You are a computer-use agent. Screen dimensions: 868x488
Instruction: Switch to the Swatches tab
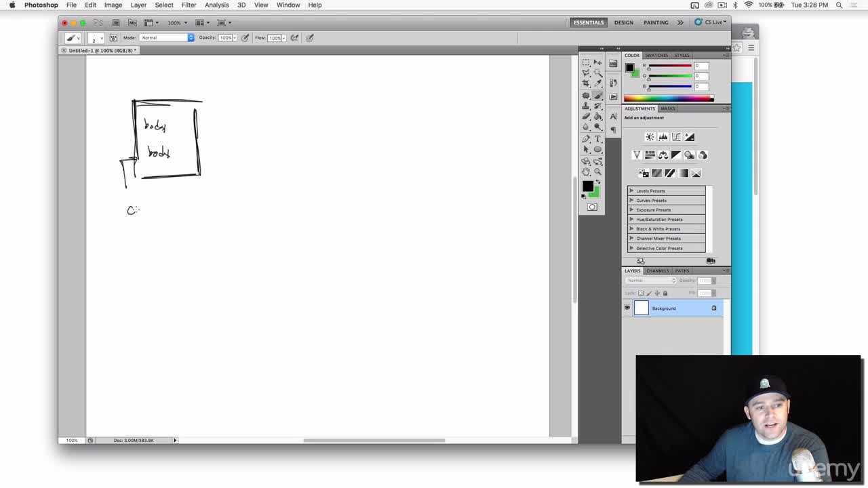pos(656,55)
